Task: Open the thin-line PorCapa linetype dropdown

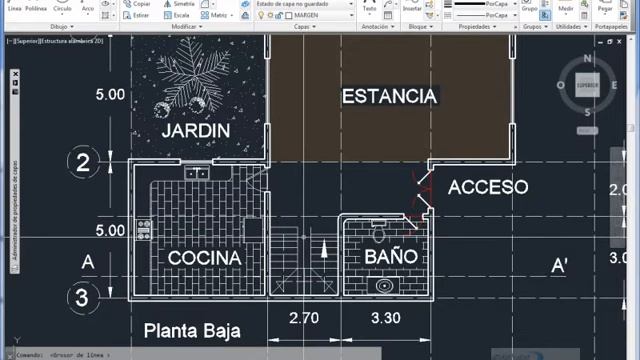Action: click(515, 16)
